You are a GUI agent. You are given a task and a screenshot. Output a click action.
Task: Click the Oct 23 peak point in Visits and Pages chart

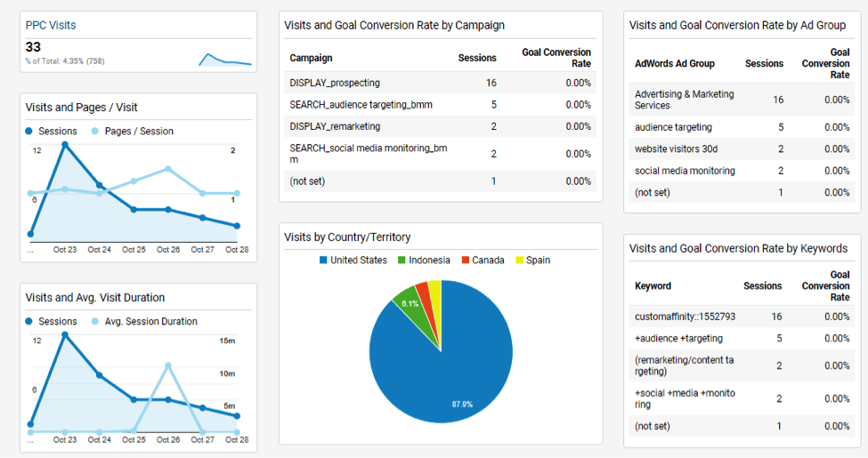coord(65,144)
